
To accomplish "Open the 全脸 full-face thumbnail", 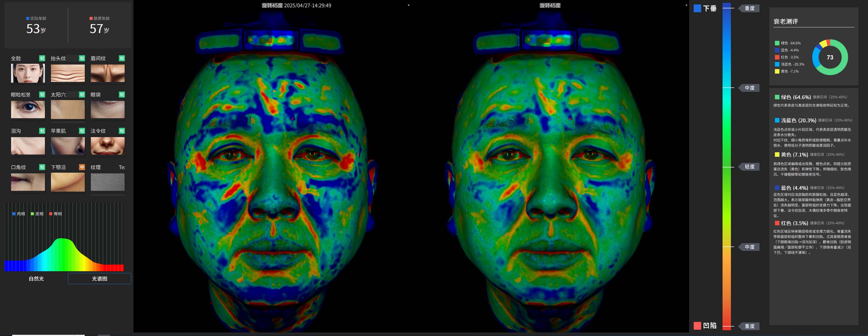I will coord(28,73).
